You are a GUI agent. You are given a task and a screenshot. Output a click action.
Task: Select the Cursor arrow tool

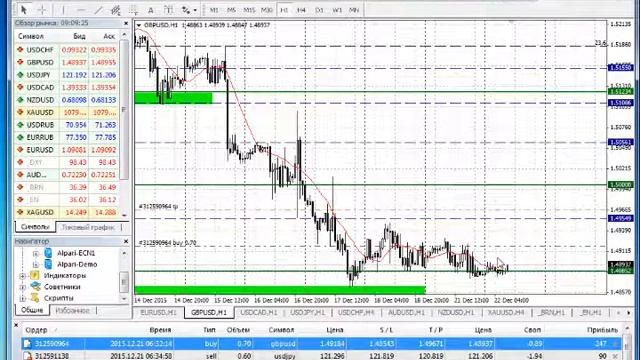pyautogui.click(x=24, y=9)
